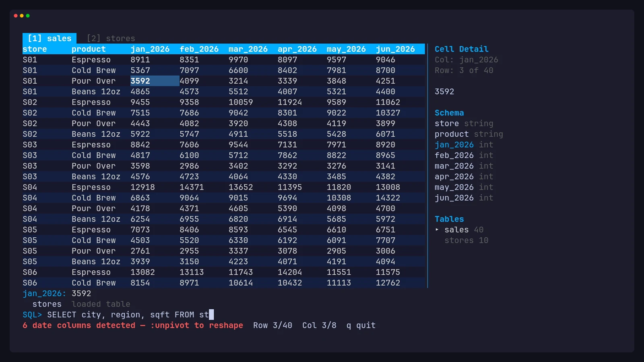Select cell value 12918

(x=142, y=187)
